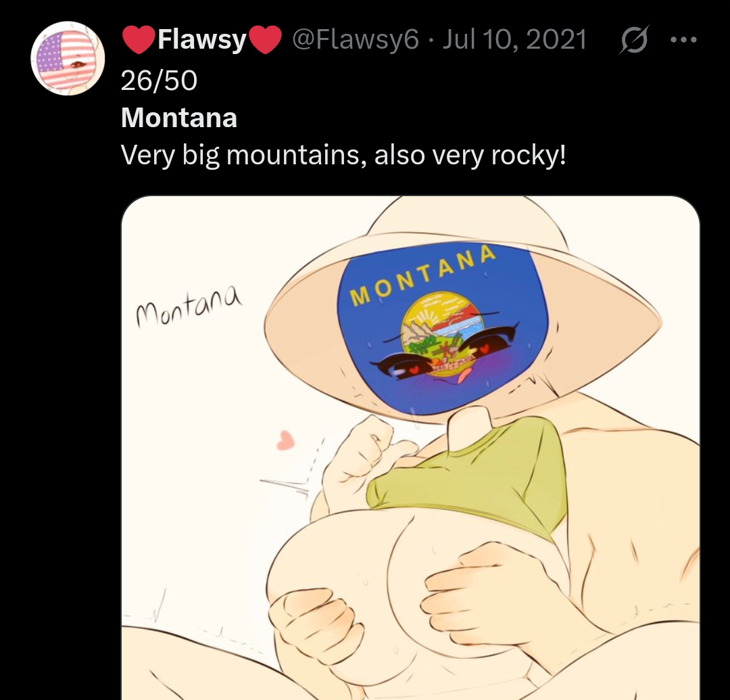This screenshot has height=700, width=730.
Task: Click the red heart before Flawsy name
Action: [x=139, y=39]
